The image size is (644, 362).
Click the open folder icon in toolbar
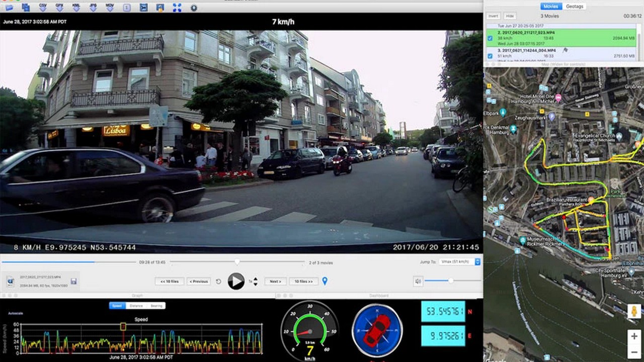[9, 7]
